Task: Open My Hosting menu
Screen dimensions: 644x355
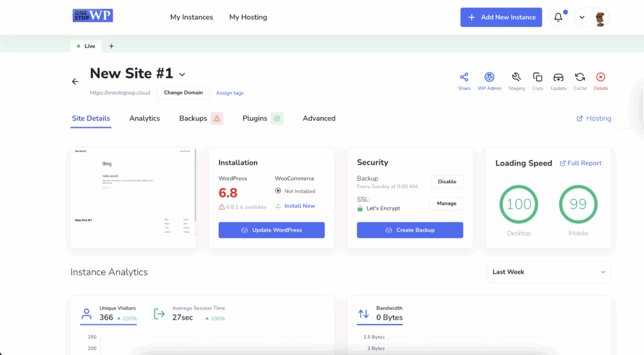Action: pos(248,17)
